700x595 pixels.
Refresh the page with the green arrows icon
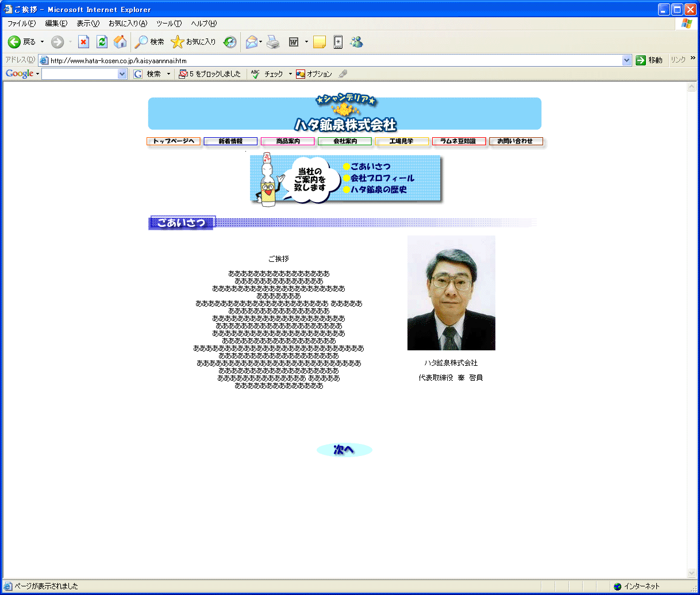[102, 42]
